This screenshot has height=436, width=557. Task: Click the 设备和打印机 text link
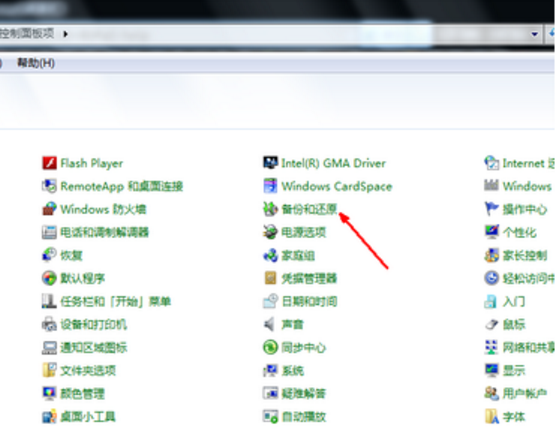(93, 324)
